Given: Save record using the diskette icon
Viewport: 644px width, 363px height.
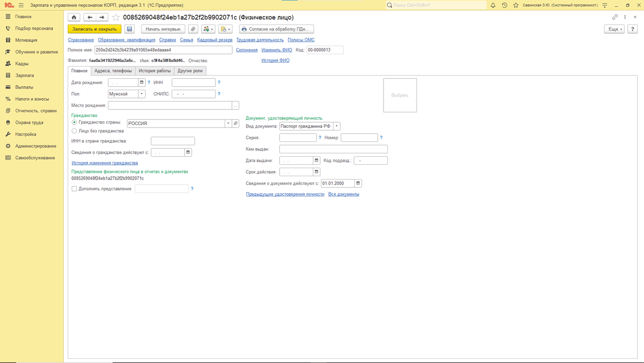Looking at the screenshot, I should tap(129, 29).
